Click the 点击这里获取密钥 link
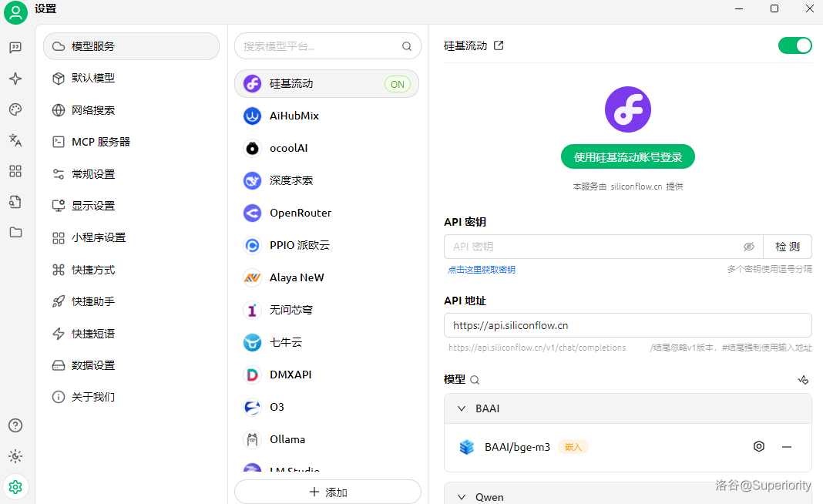This screenshot has height=504, width=823. [482, 270]
